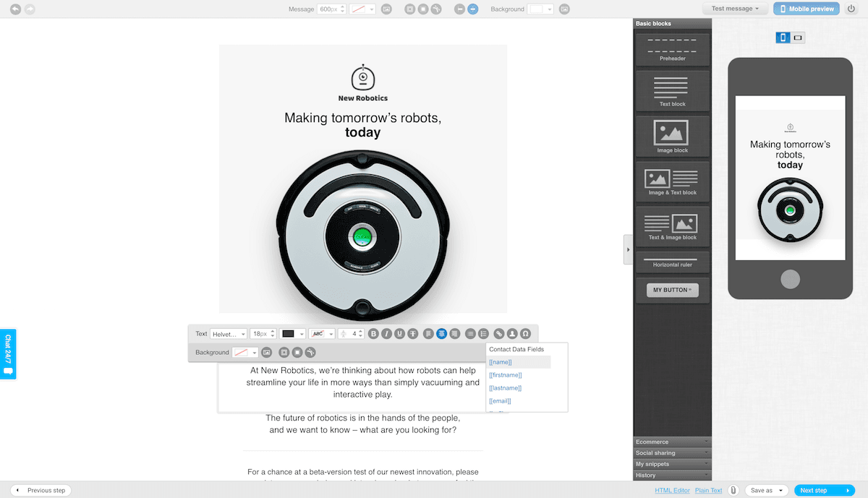Click the Message rounded corners icon
Viewport: 868px width, 498px height.
[435, 9]
